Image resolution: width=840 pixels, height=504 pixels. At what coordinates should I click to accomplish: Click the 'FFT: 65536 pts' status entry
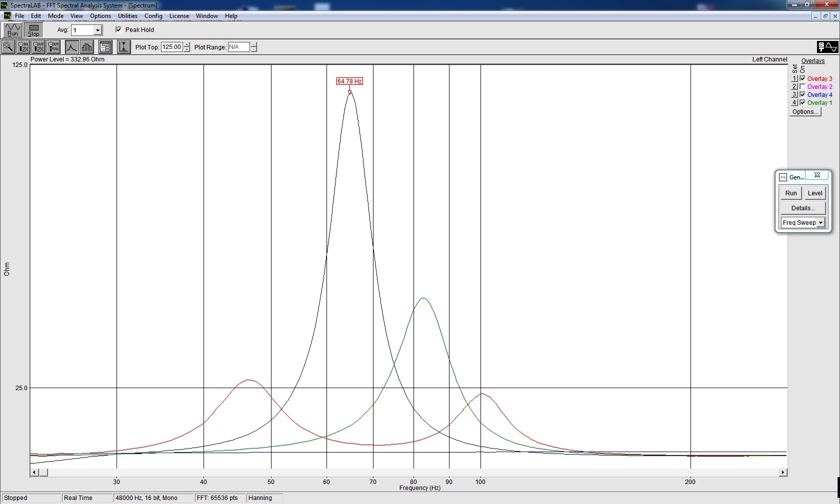tap(220, 498)
